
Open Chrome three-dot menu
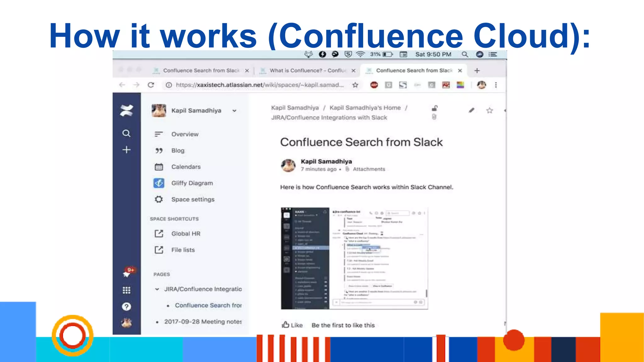pyautogui.click(x=496, y=85)
